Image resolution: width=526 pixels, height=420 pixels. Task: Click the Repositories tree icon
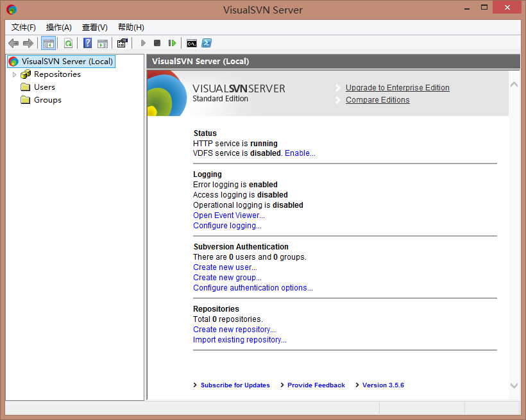coord(26,74)
